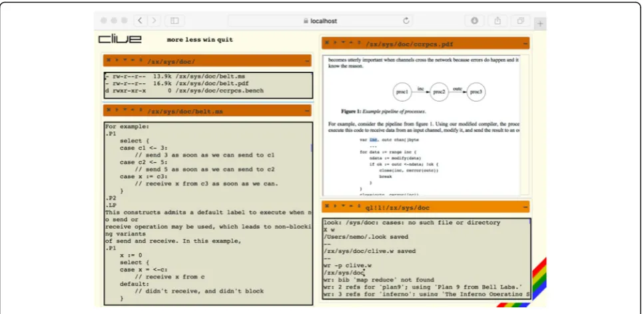
Task: Go forward with the browser forward arrow
Action: (154, 21)
